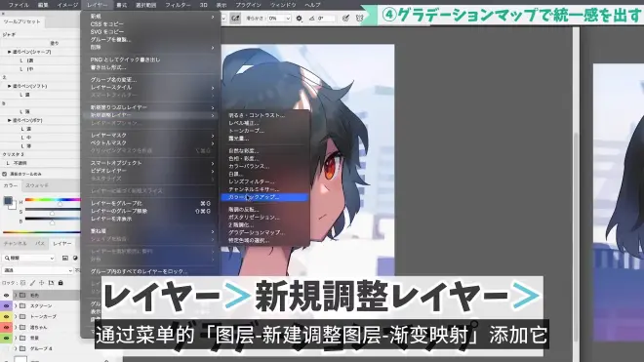Viewport: 644px width, 362px height.
Task: Click the hue H slider handle
Action: click(60, 203)
